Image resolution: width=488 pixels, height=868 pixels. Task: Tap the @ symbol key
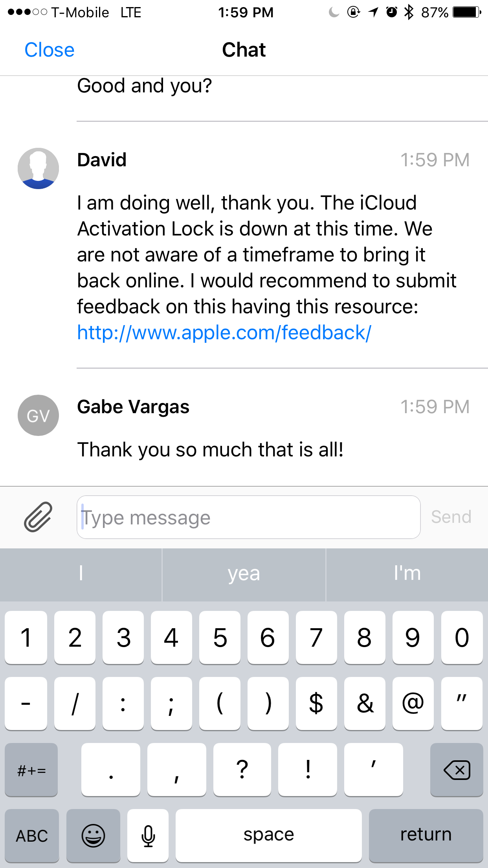[413, 703]
